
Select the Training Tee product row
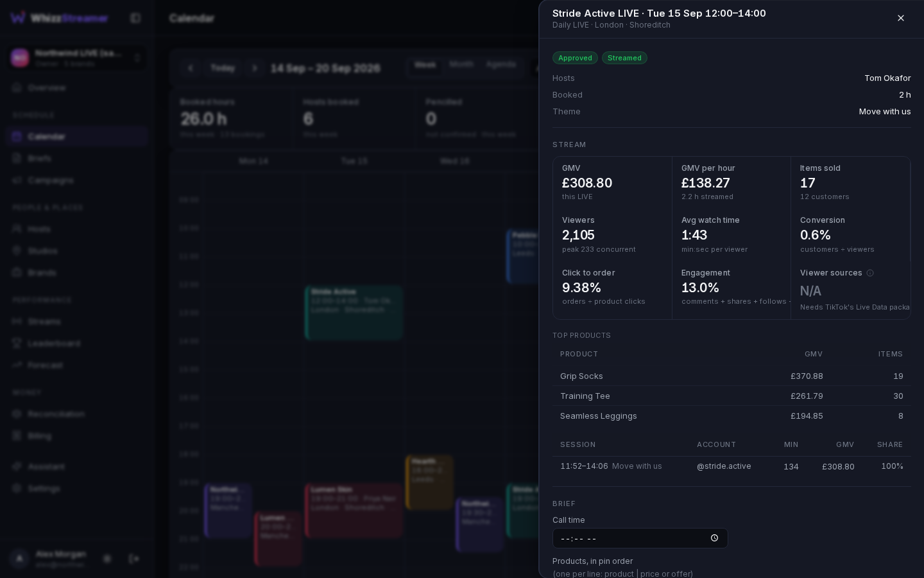(x=732, y=396)
